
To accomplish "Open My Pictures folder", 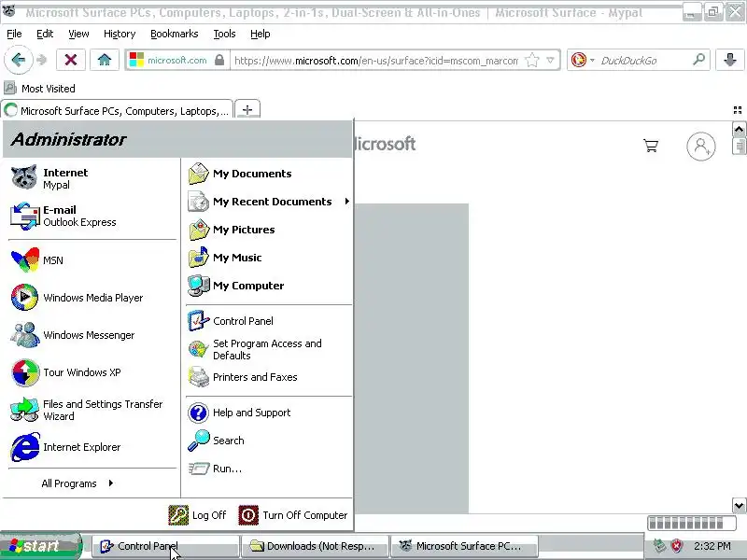I will pos(268,230).
